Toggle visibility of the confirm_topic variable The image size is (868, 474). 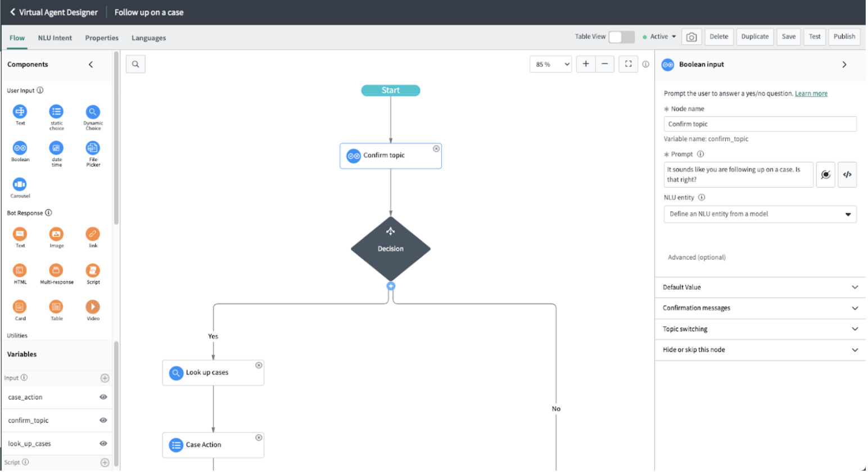[103, 420]
